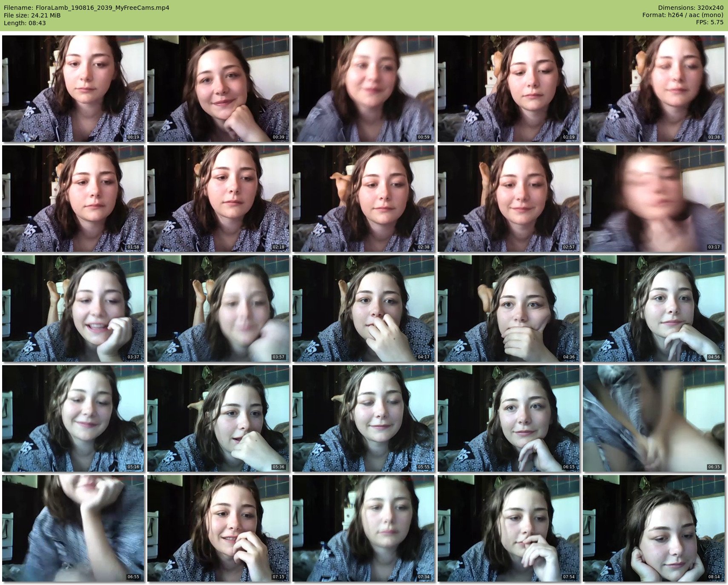Click the thumbnail stamped 06:15

click(508, 418)
